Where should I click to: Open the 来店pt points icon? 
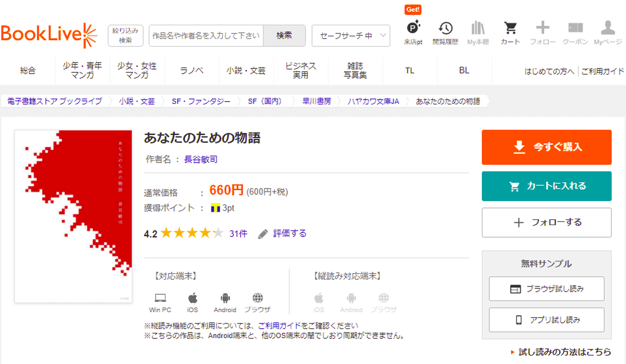coord(413,32)
